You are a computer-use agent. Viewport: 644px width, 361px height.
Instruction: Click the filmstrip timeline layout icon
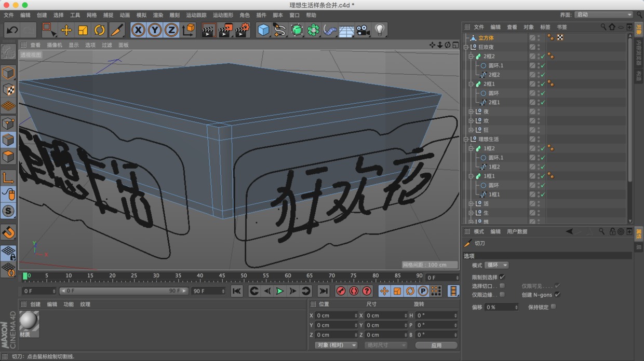pyautogui.click(x=453, y=291)
